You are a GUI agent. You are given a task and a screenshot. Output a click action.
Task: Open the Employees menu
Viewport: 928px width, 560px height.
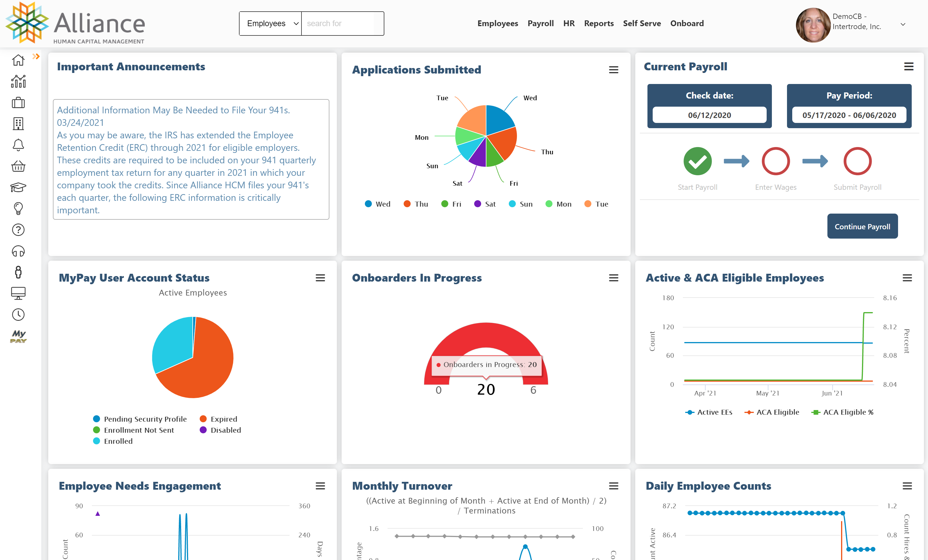pos(497,23)
